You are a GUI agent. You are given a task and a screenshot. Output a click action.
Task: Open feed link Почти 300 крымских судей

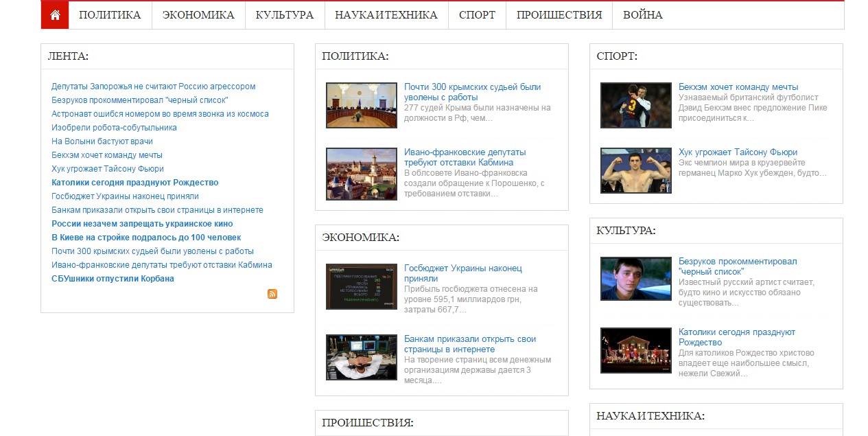tap(152, 251)
